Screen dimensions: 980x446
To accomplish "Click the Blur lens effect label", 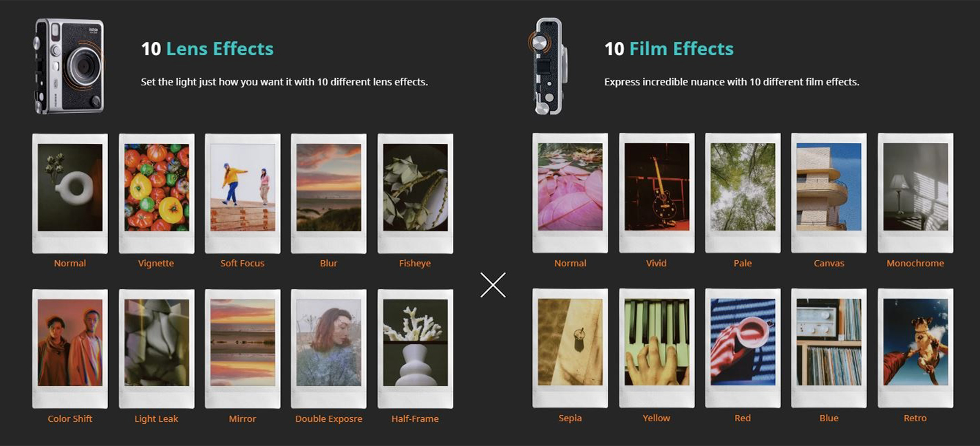I will (328, 263).
